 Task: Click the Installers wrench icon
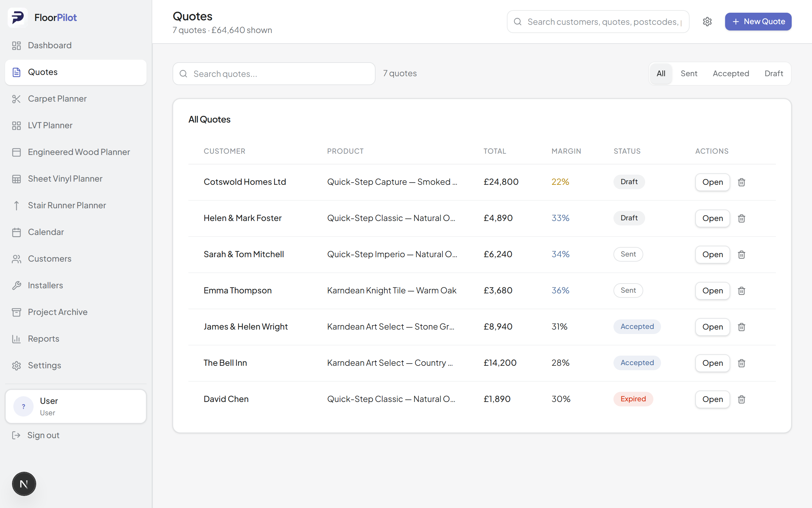(x=16, y=285)
